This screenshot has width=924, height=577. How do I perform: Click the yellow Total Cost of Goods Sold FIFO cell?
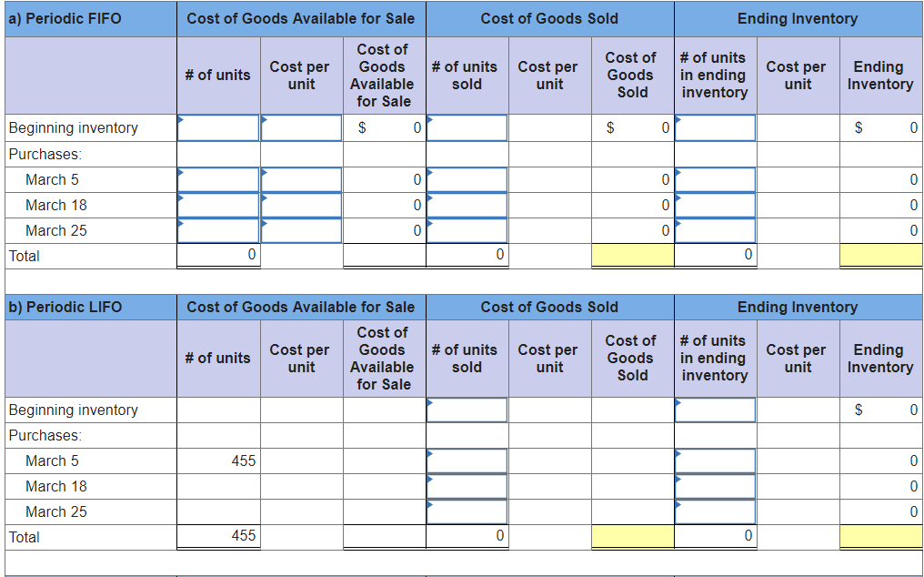point(632,256)
